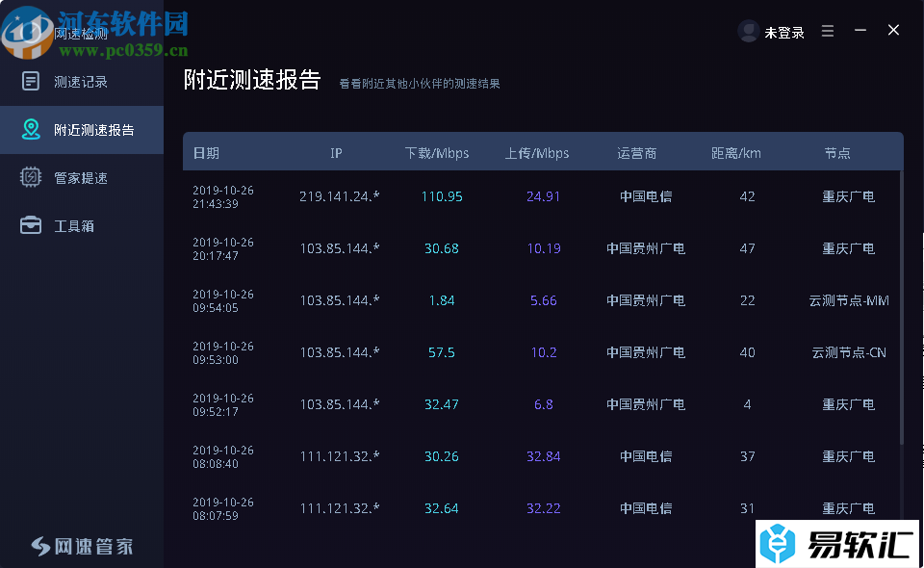Click date 2019-10-26 21:43:39
The image size is (924, 568).
[x=223, y=196]
